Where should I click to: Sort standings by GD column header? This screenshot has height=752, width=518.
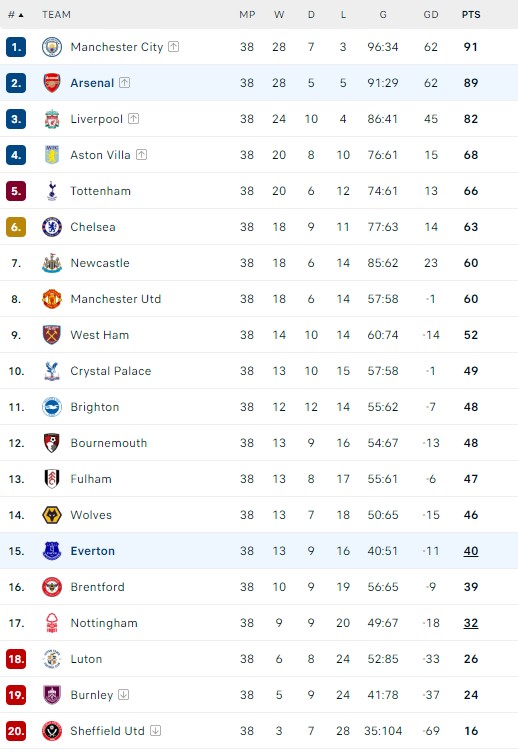431,15
